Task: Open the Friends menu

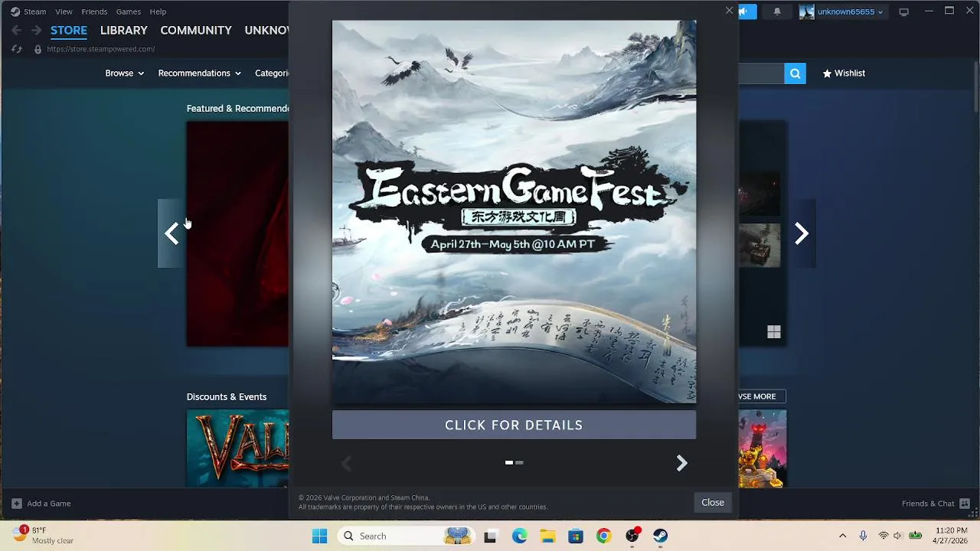Action: coord(94,11)
